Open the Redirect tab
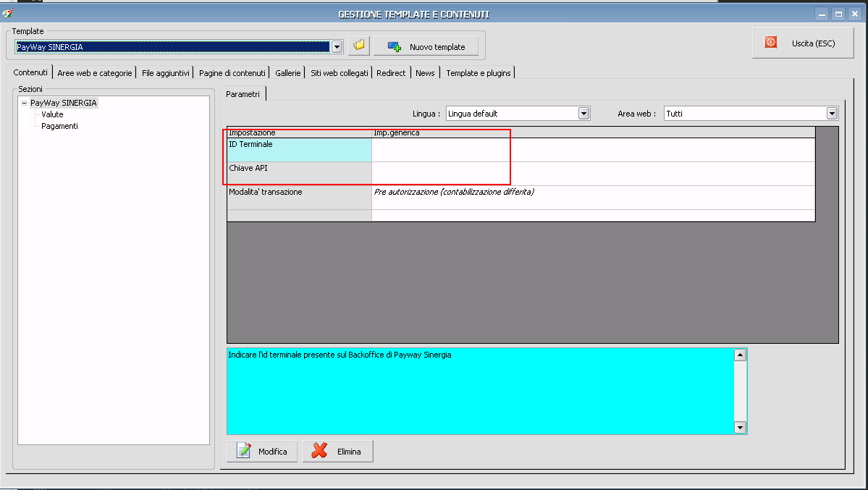 [391, 73]
